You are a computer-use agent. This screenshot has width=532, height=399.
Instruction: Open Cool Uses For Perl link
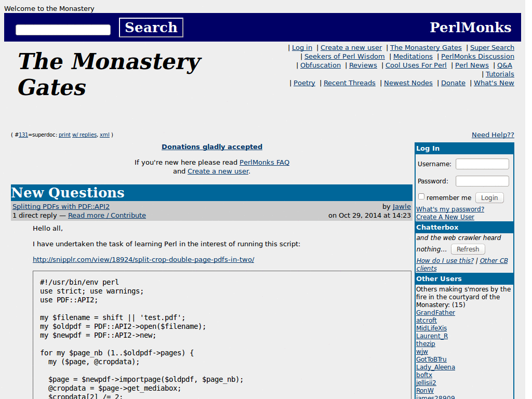[x=416, y=65]
